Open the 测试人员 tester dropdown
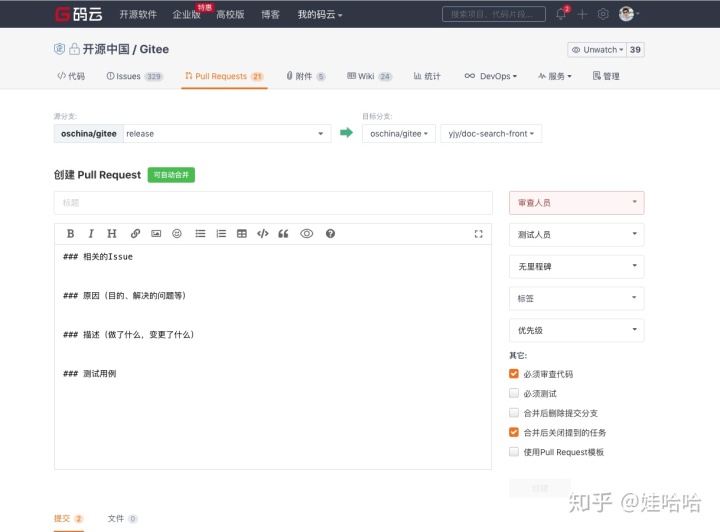Image resolution: width=720 pixels, height=532 pixels. click(577, 235)
